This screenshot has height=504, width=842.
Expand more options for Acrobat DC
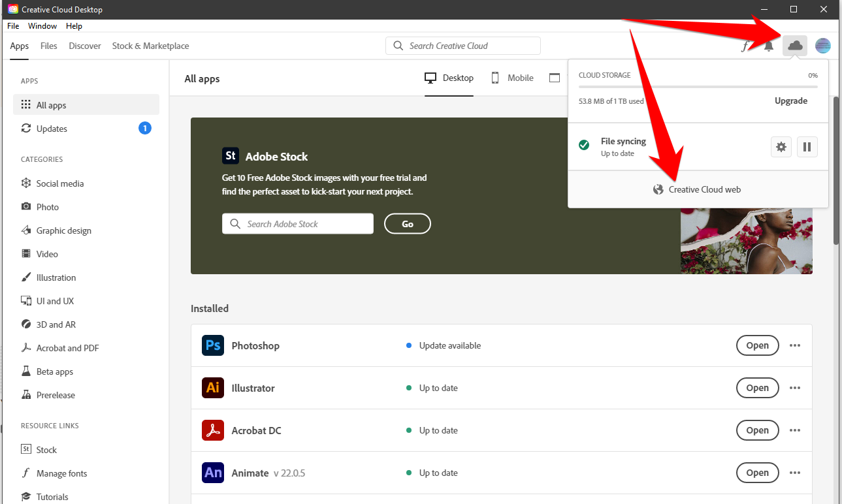[x=795, y=430]
